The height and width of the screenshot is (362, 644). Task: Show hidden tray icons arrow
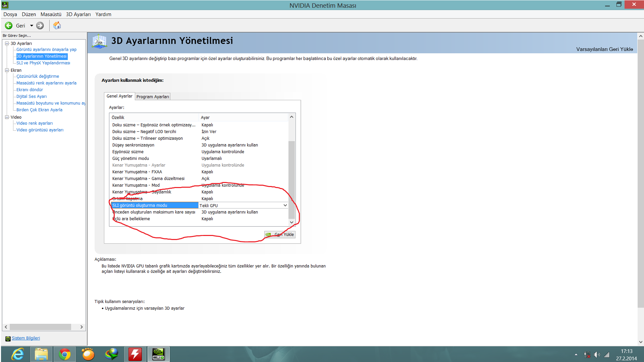coord(576,355)
